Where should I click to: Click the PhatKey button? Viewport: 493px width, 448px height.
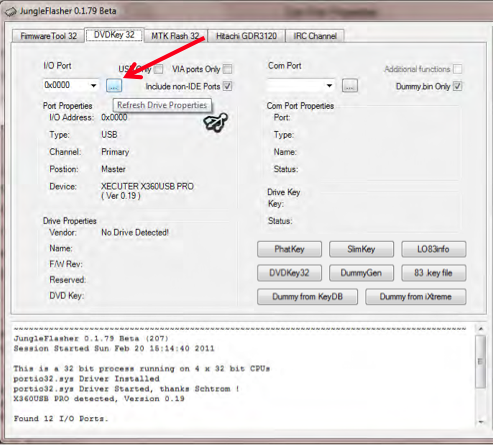pos(289,249)
